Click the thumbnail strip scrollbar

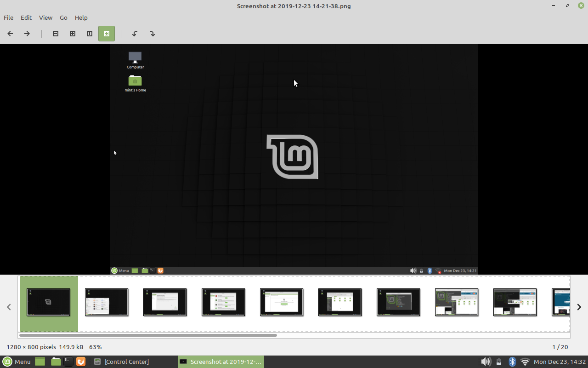(147, 335)
